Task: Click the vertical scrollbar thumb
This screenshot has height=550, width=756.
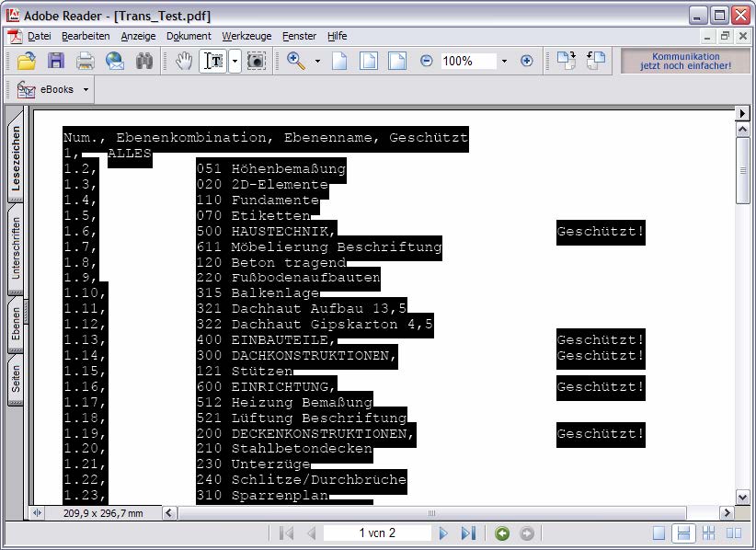Action: pos(742,171)
